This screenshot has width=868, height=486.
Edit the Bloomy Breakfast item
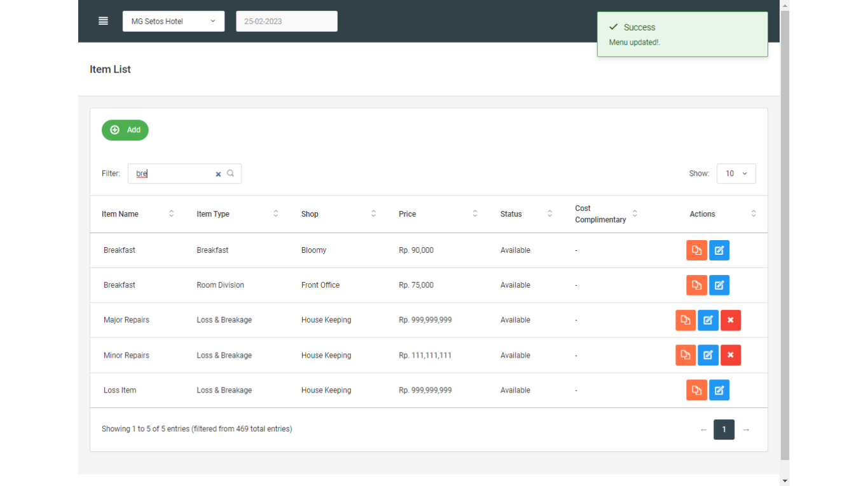pyautogui.click(x=719, y=250)
